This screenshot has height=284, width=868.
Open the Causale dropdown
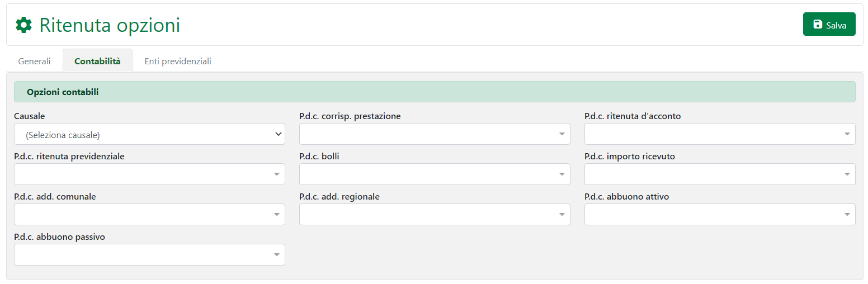(x=149, y=134)
